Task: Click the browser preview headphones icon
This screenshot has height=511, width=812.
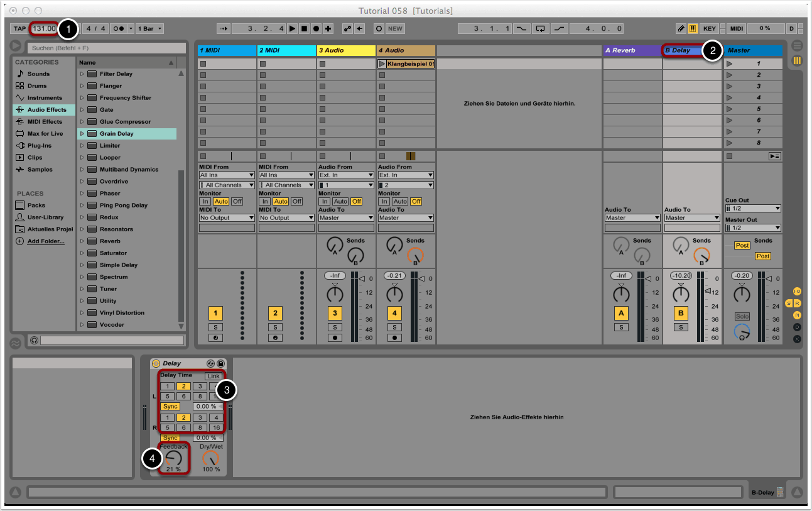Action: (x=34, y=340)
